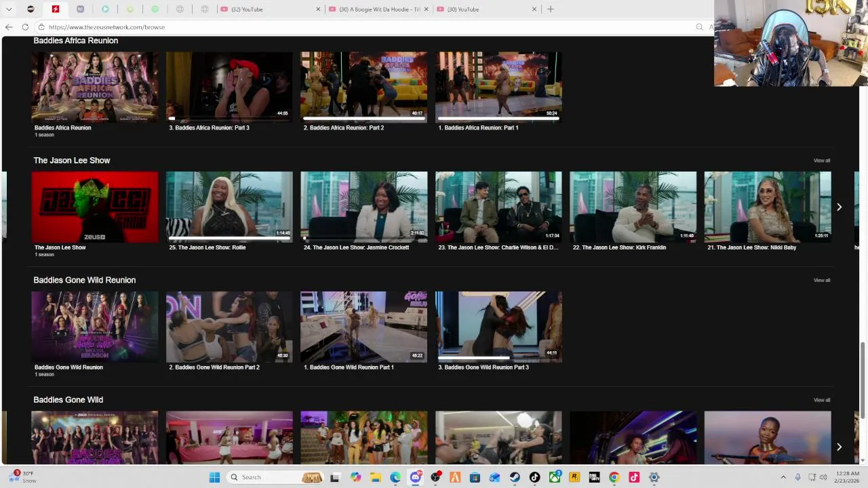
Task: Play The Jason Lee Show: Rollie episode
Action: [229, 207]
